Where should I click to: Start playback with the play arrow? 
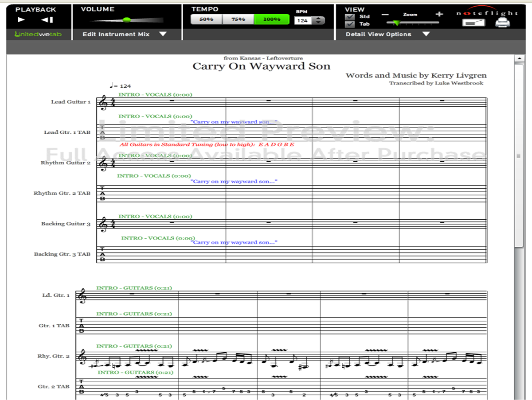pyautogui.click(x=21, y=19)
